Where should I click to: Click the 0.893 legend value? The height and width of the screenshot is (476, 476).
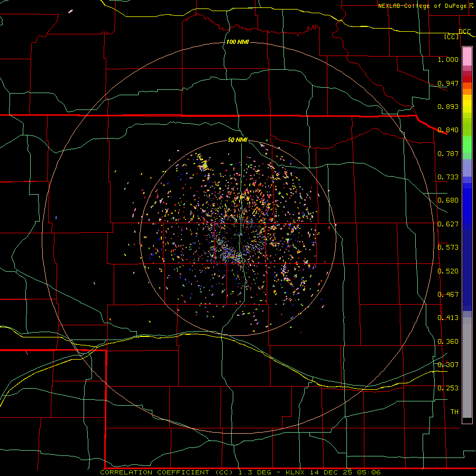(x=448, y=106)
